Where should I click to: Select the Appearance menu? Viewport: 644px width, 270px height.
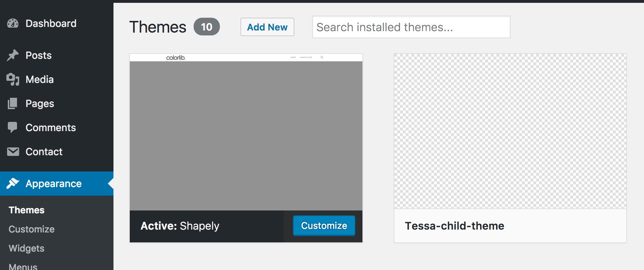point(57,184)
